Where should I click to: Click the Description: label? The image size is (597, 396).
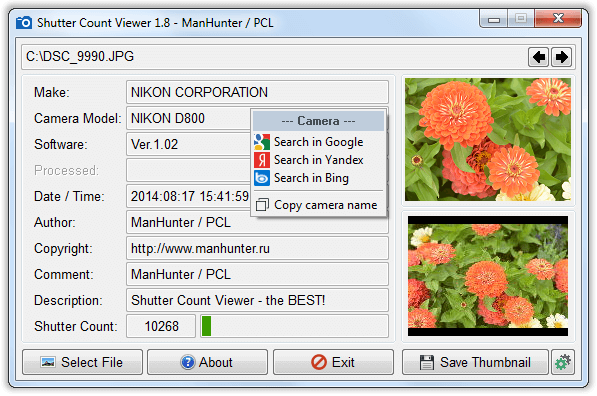pos(68,300)
